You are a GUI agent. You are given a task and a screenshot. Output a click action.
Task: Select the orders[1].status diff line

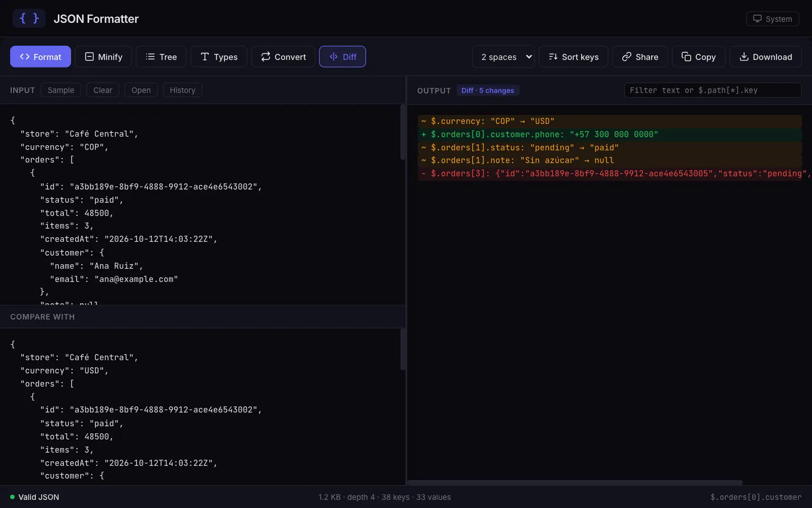click(610, 147)
